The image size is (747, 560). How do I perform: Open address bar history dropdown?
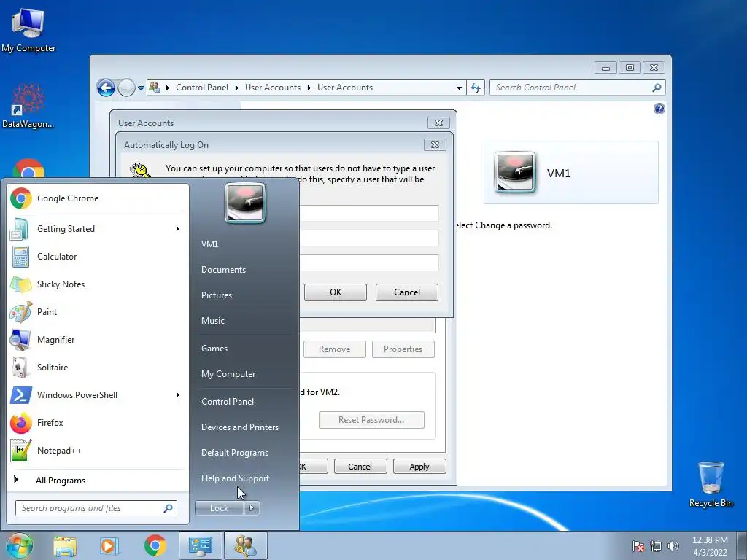(x=459, y=88)
